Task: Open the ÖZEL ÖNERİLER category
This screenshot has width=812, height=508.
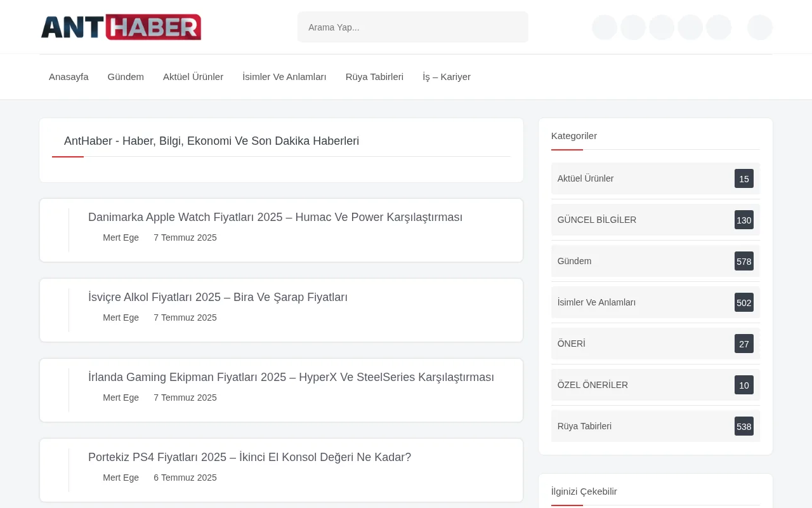Action: click(593, 385)
